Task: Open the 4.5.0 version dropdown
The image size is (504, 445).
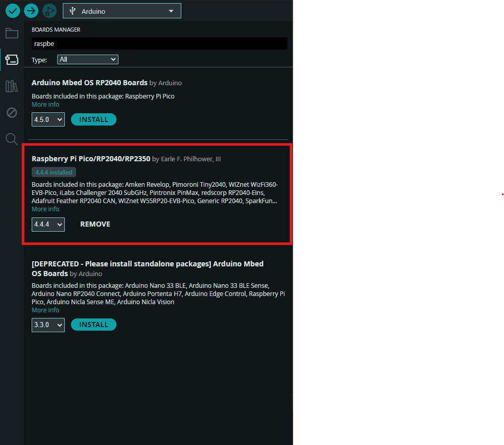Action: click(x=48, y=119)
